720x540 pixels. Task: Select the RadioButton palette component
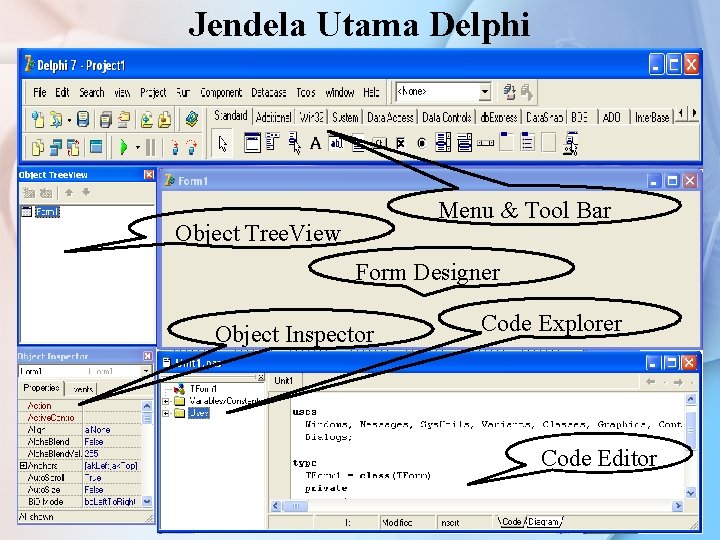pos(422,143)
